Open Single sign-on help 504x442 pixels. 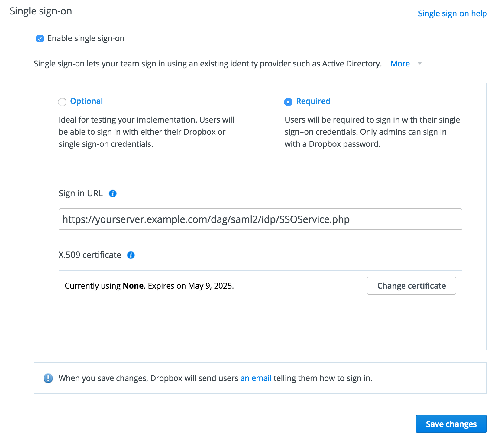(452, 13)
